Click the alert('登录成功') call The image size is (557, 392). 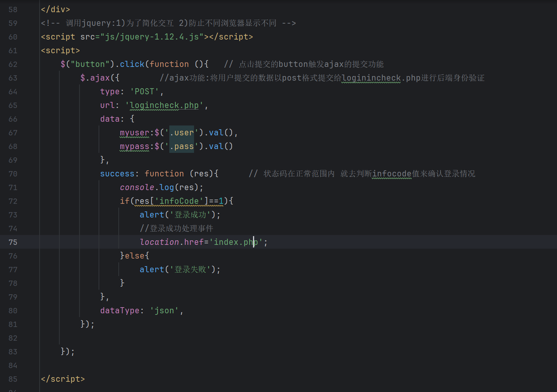(x=180, y=215)
